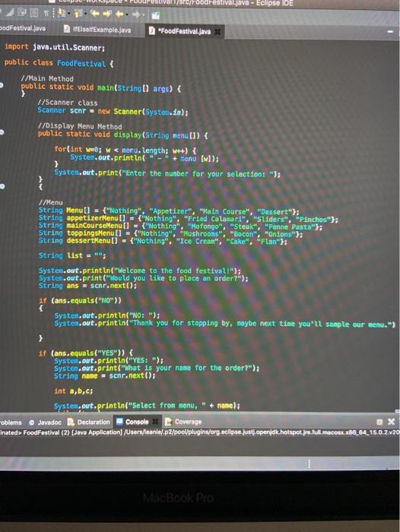Click the Javadoc tab's @ icon
Screen dimensions: 400x532
[32, 423]
